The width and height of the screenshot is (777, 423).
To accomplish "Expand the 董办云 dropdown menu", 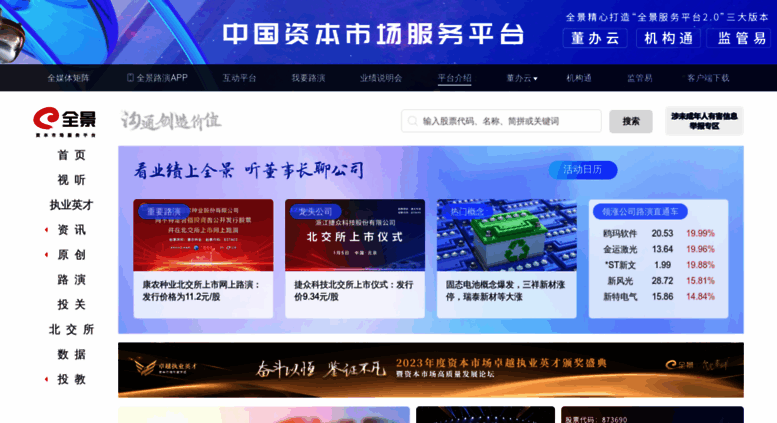I will pos(522,78).
